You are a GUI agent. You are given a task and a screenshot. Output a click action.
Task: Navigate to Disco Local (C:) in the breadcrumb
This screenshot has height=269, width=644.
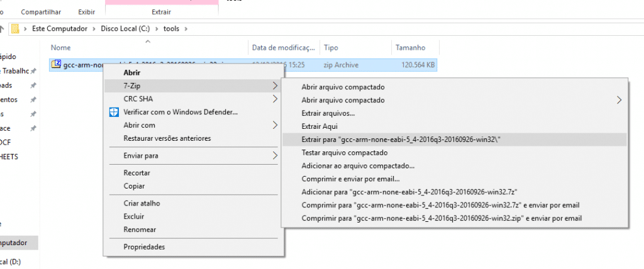tap(125, 29)
